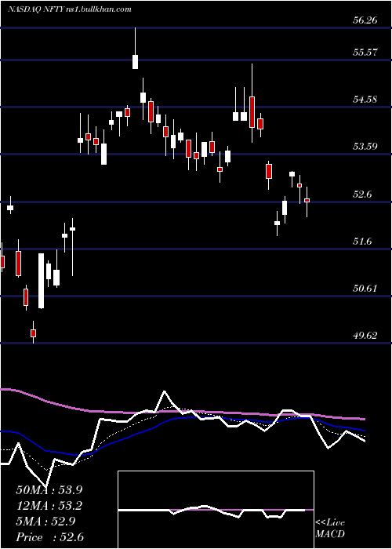Click the 53.59 price axis label

(365, 147)
